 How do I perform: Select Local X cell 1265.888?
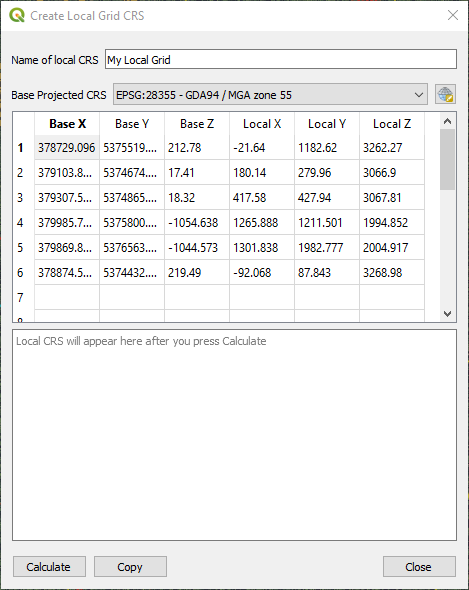coord(262,222)
